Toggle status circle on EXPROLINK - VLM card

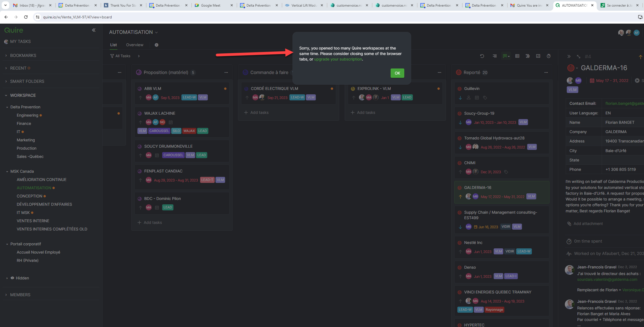point(353,89)
